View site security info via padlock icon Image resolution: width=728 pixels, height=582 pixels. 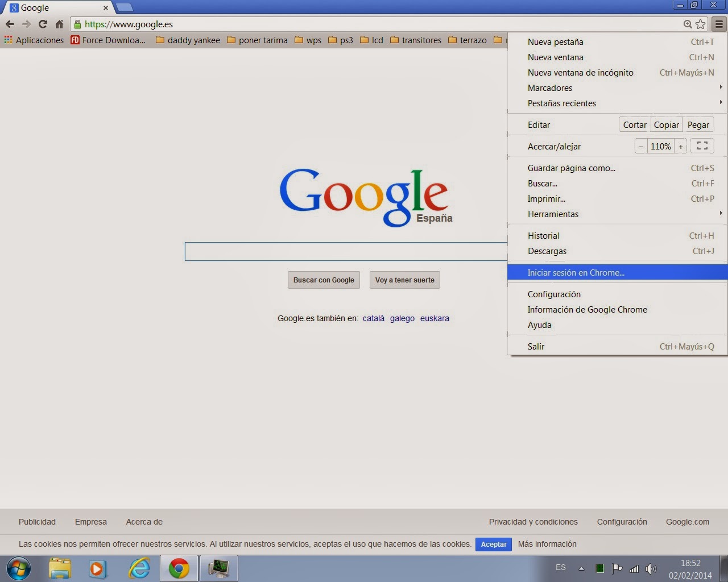click(77, 24)
